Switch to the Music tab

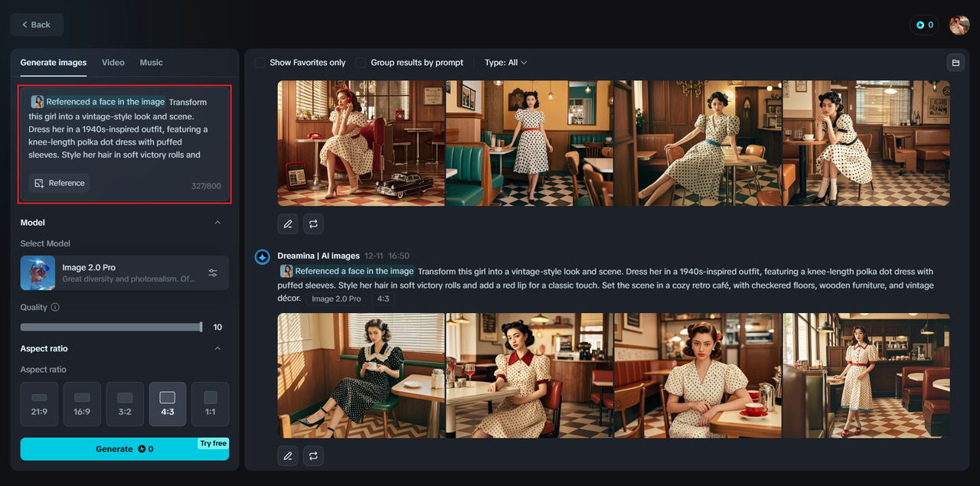152,63
